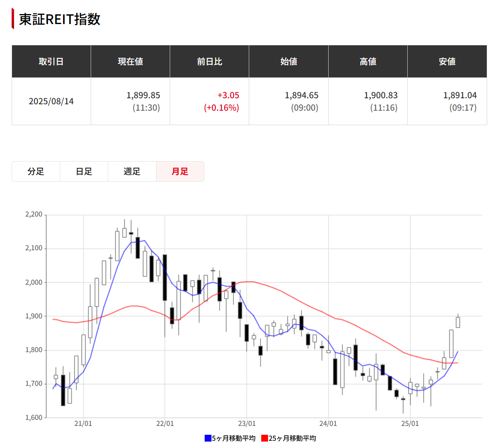Click the trade date 2025/08/14

51,101
